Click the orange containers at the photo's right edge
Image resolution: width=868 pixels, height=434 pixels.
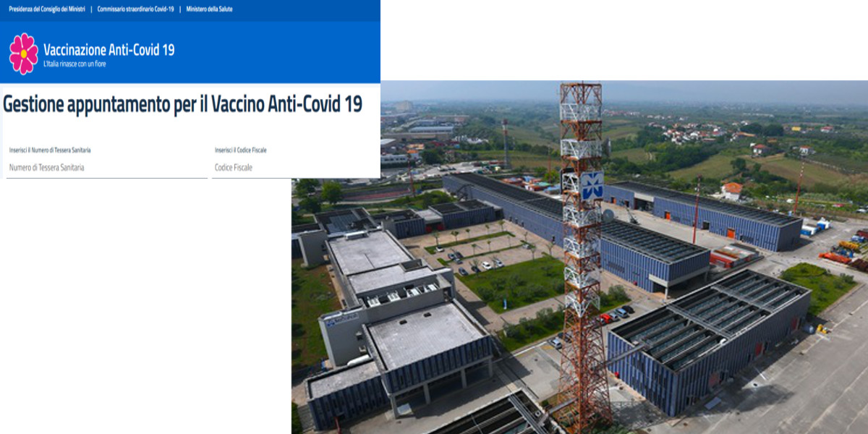coord(835,257)
